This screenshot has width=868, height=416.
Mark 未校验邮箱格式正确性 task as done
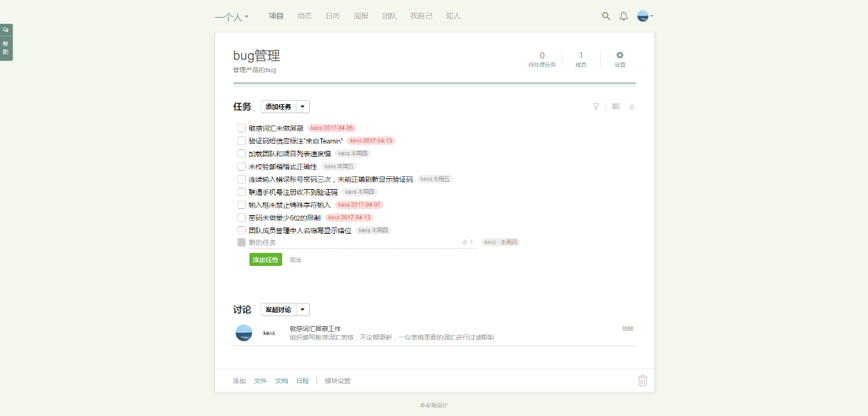241,167
